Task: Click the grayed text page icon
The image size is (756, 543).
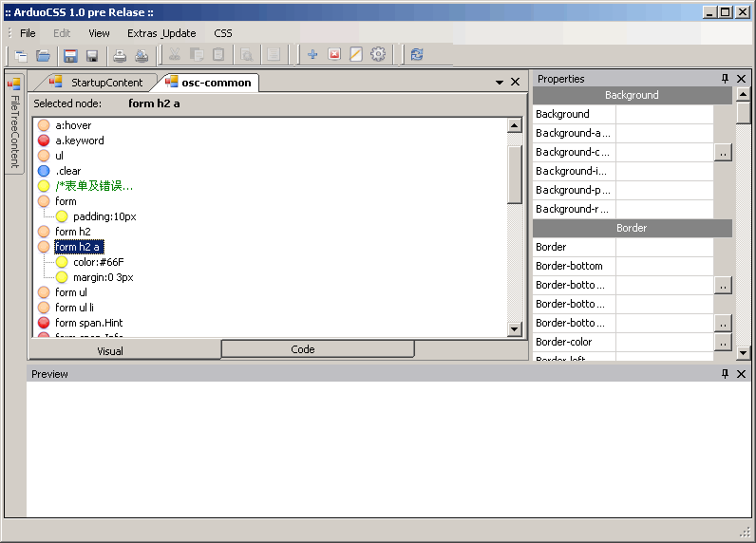Action: 274,54
